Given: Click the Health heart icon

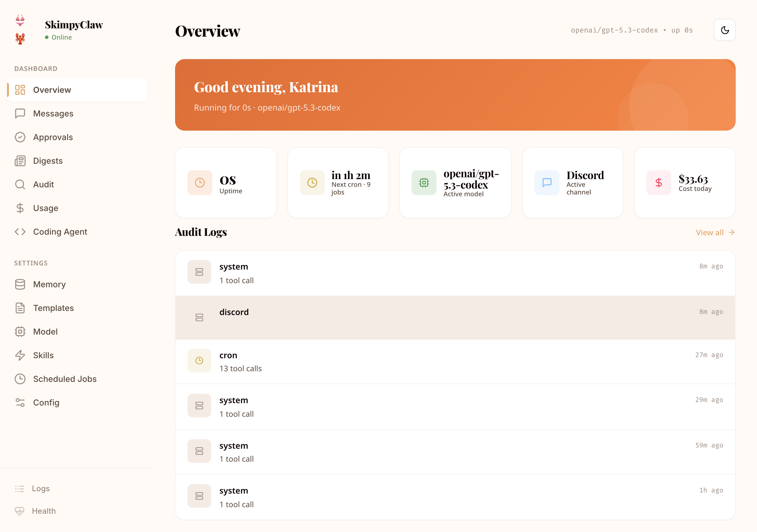Looking at the screenshot, I should (20, 511).
